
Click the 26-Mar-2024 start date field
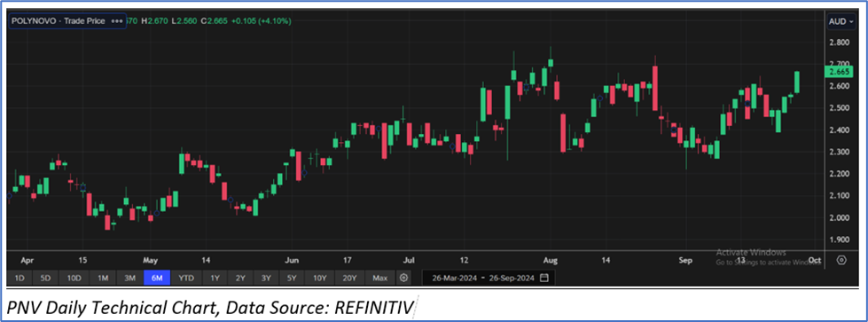[x=455, y=278]
